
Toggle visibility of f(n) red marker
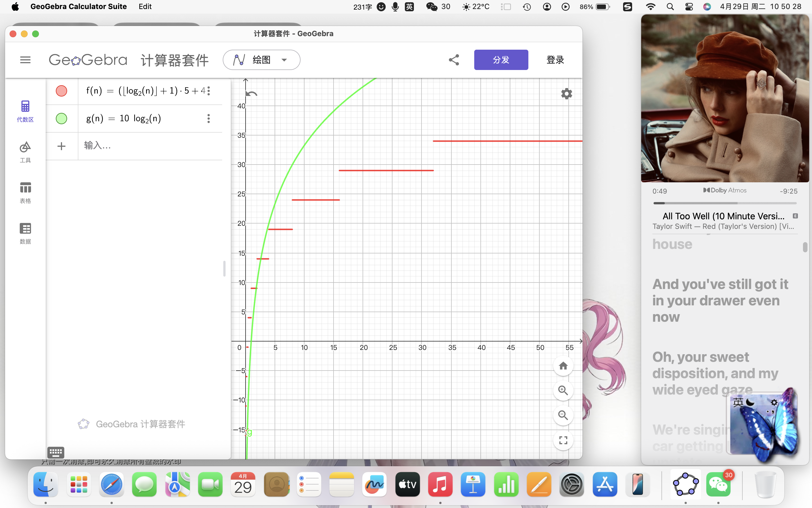tap(61, 91)
